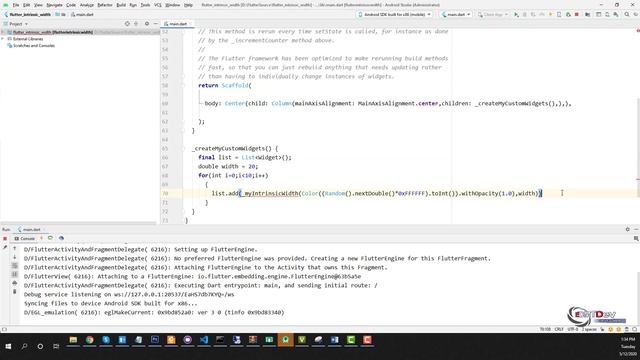Click the main.dart breadcrumb in navigation bar
640x360 pixels.
coord(82,14)
